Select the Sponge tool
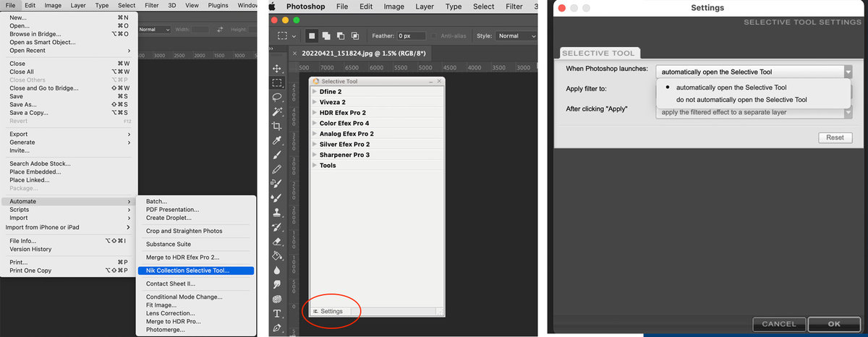This screenshot has height=337, width=868. click(277, 299)
